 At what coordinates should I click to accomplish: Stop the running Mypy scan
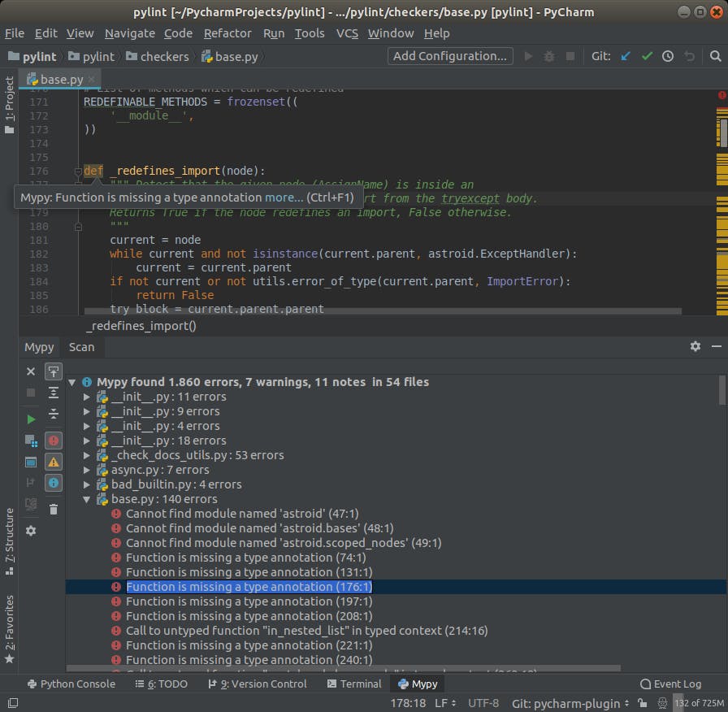pyautogui.click(x=30, y=393)
